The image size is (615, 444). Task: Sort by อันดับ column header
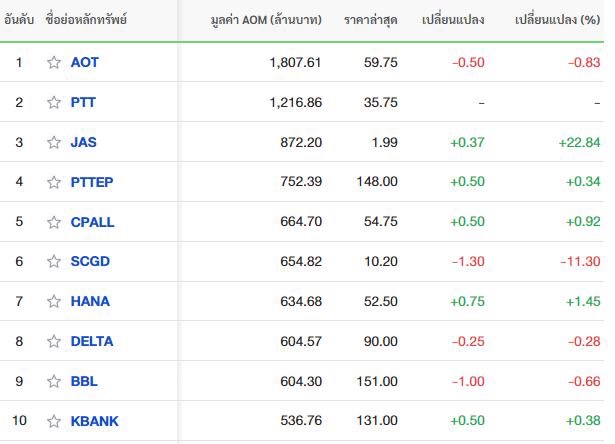pyautogui.click(x=19, y=20)
